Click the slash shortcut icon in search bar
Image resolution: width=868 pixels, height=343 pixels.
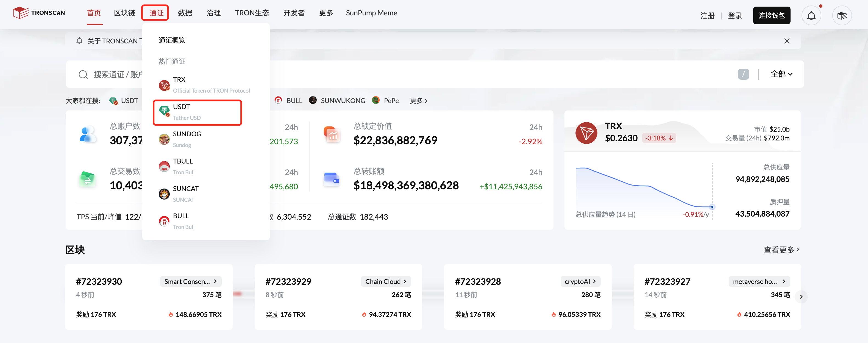point(743,74)
